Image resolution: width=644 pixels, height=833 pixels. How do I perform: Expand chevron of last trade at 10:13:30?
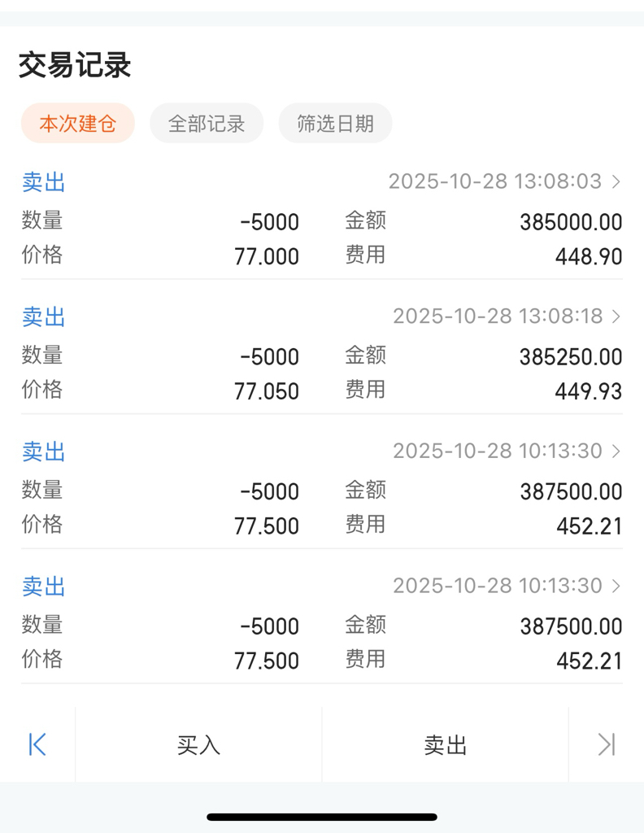[x=616, y=587]
